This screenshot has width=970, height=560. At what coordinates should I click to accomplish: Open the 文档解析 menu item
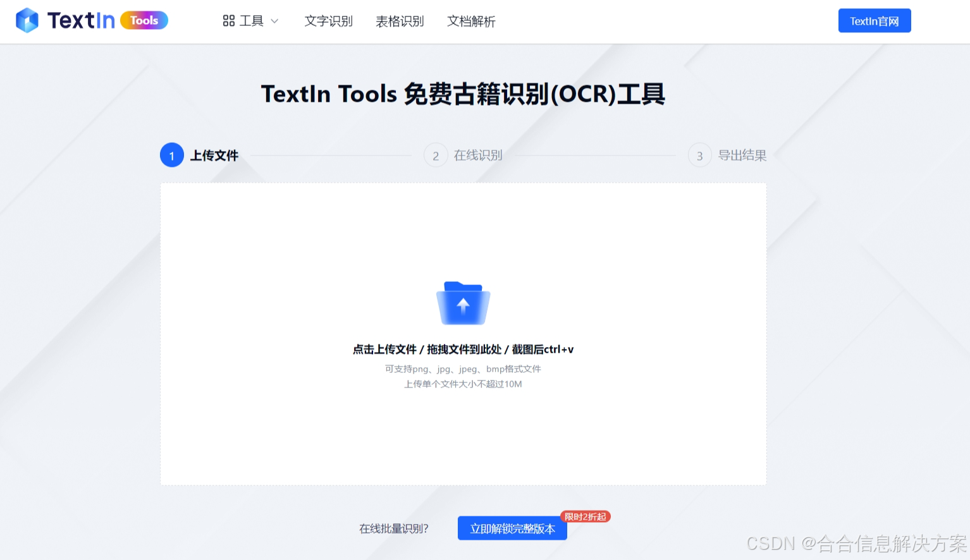click(471, 21)
